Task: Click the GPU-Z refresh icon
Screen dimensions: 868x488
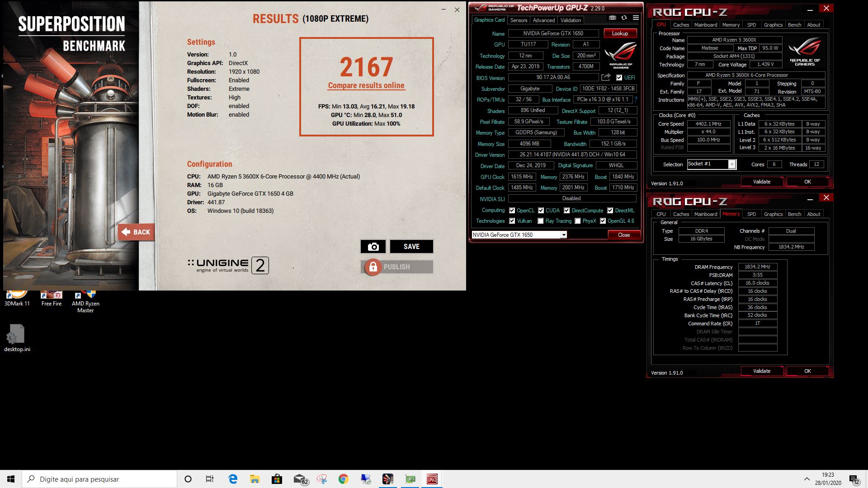Action: point(624,18)
